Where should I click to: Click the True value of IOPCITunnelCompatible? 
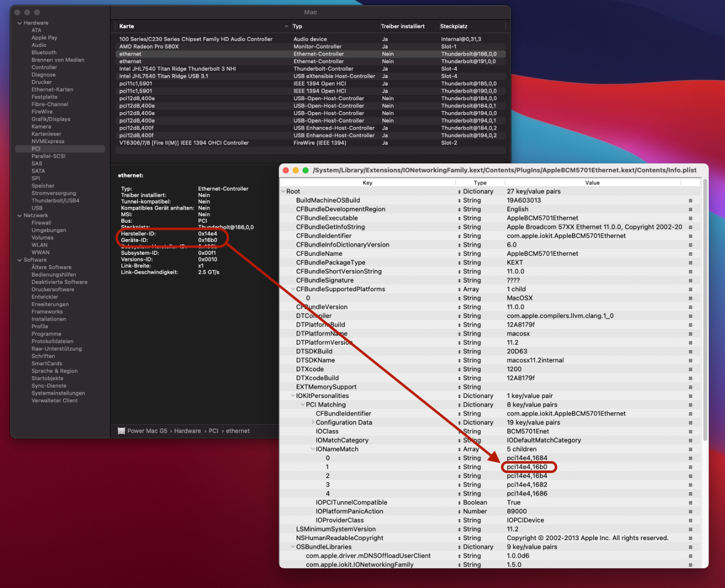click(x=513, y=503)
